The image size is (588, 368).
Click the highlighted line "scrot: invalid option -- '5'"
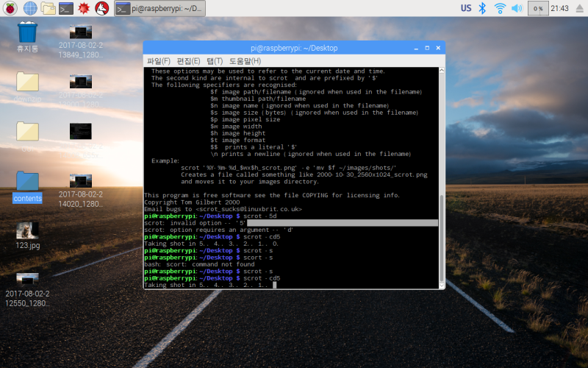(291, 223)
